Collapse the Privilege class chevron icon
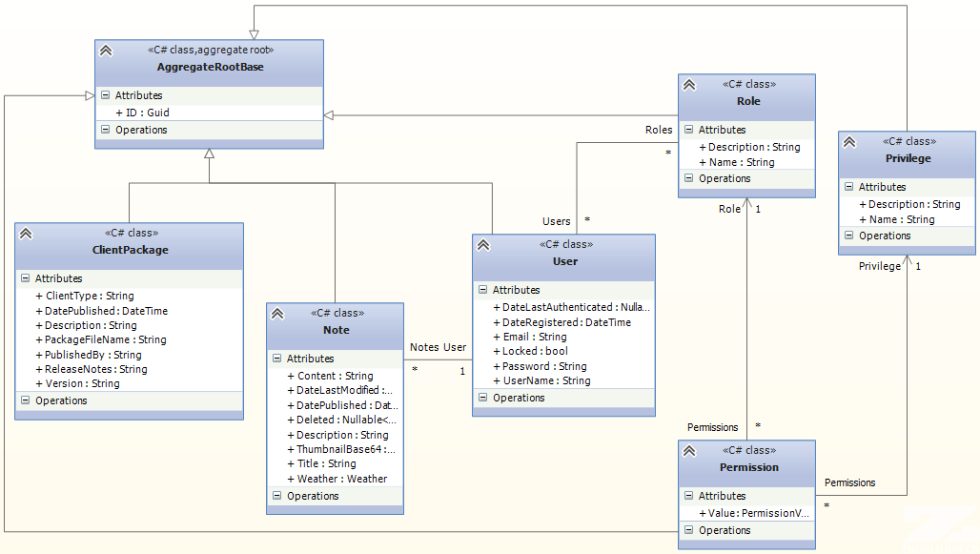The width and height of the screenshot is (980, 554). (x=849, y=142)
